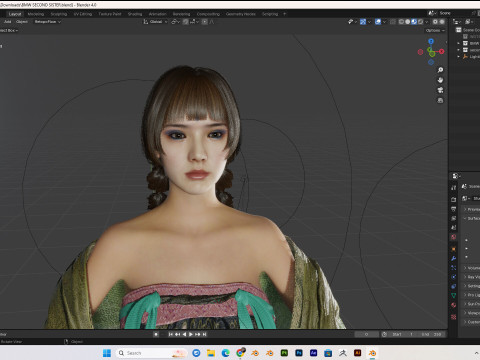Open the Texture properties checker icon
The width and height of the screenshot is (480, 360).
454,317
